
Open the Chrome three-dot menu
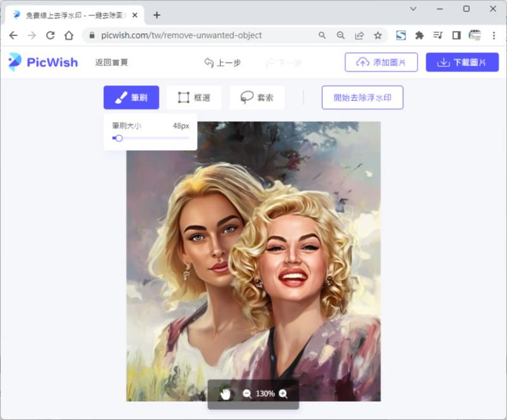(x=494, y=35)
